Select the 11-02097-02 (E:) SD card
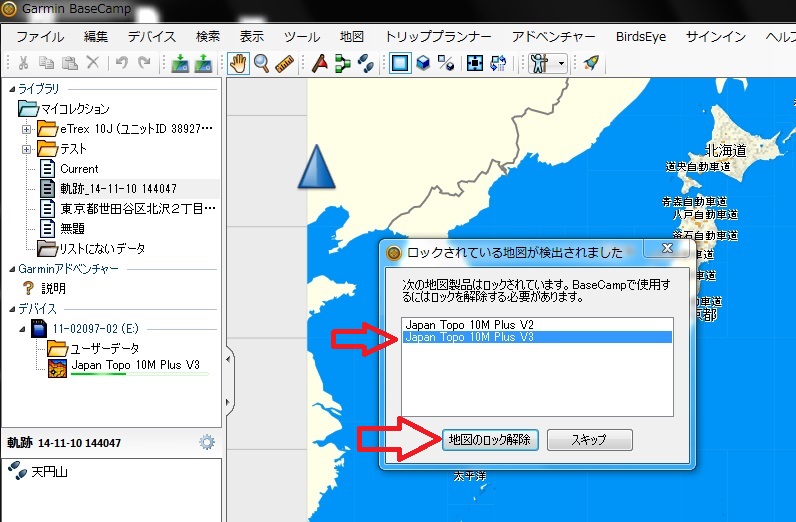 (85, 329)
